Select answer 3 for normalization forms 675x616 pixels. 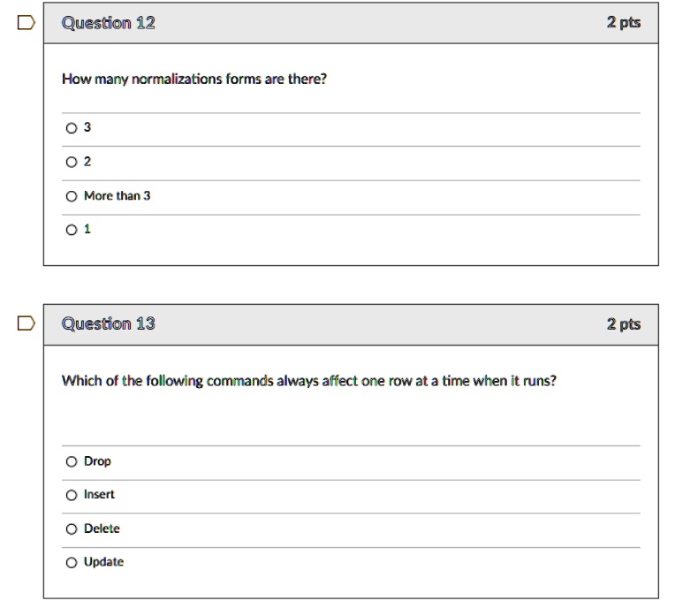(72, 128)
